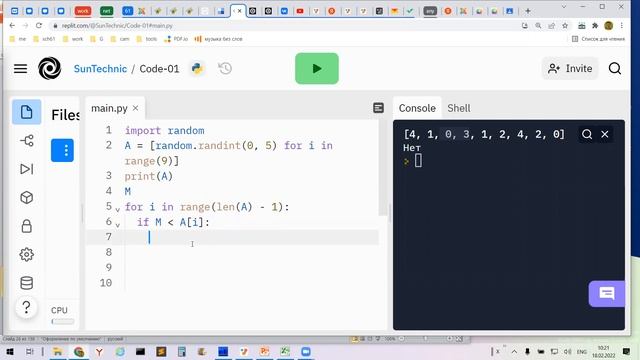Click the 'Нет' output line in console

[x=412, y=148]
